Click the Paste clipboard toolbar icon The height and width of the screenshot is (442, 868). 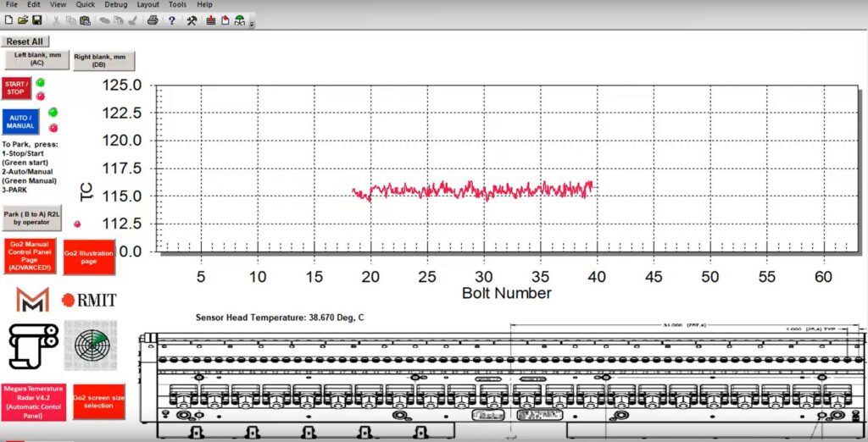pos(85,20)
